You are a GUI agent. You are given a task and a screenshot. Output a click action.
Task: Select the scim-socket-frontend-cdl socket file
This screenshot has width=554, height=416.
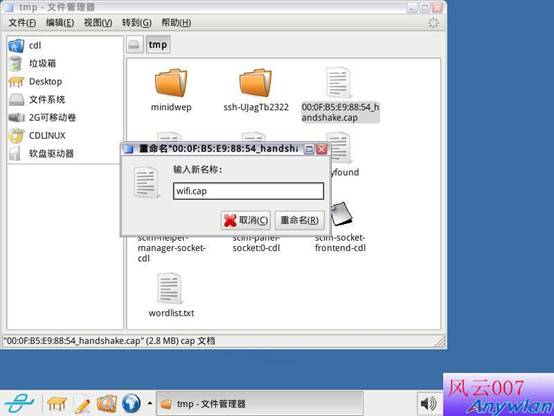point(341,227)
